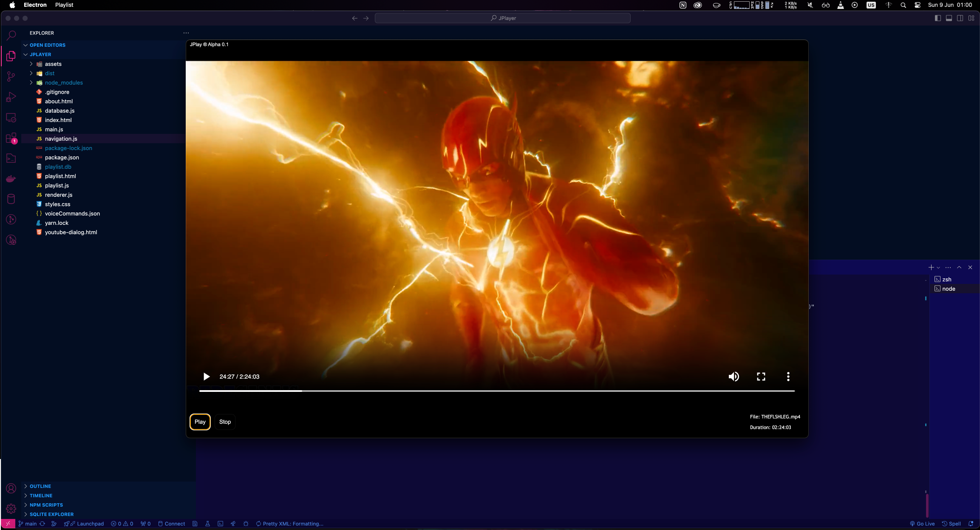Open the Apple menu
This screenshot has width=980, height=530.
coord(12,5)
